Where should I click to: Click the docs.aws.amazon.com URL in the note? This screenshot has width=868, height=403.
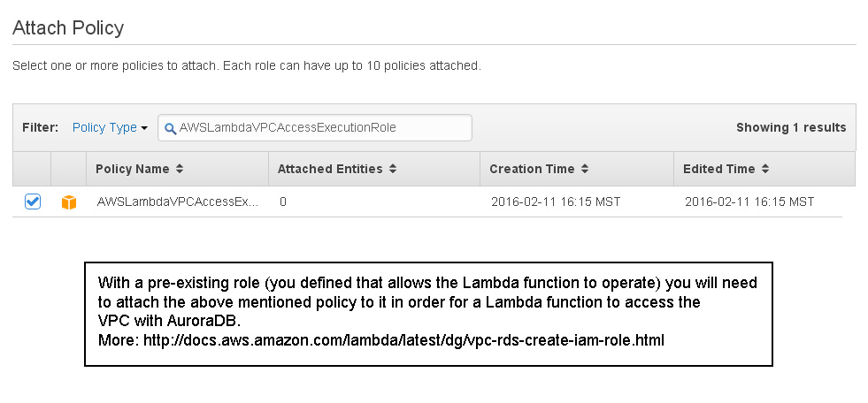tap(403, 340)
